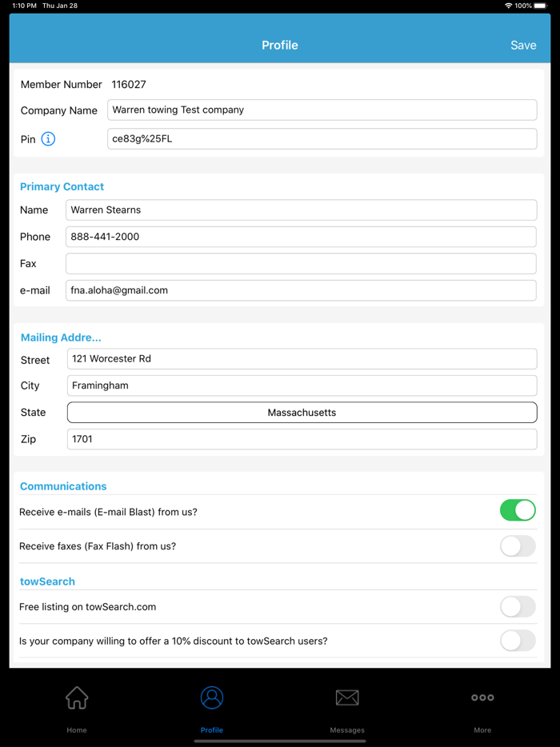Open the Messages envelope icon
The height and width of the screenshot is (747, 560).
point(347,698)
